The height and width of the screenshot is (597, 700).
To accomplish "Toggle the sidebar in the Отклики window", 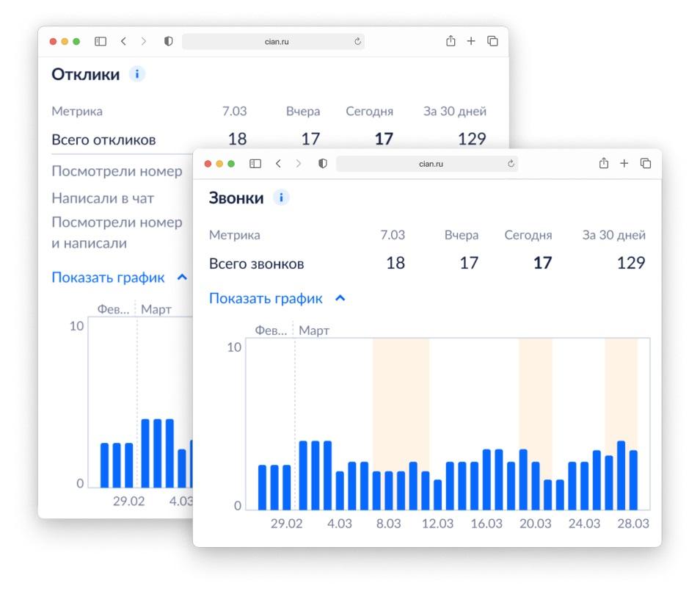I will 101,42.
